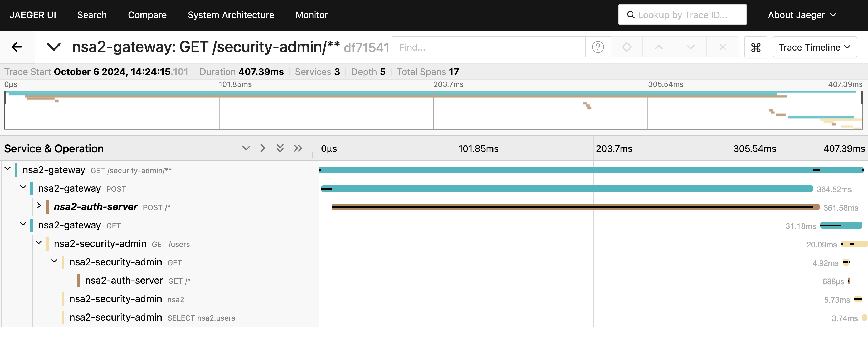Click the Service & Operation header label
This screenshot has width=868, height=349.
54,148
